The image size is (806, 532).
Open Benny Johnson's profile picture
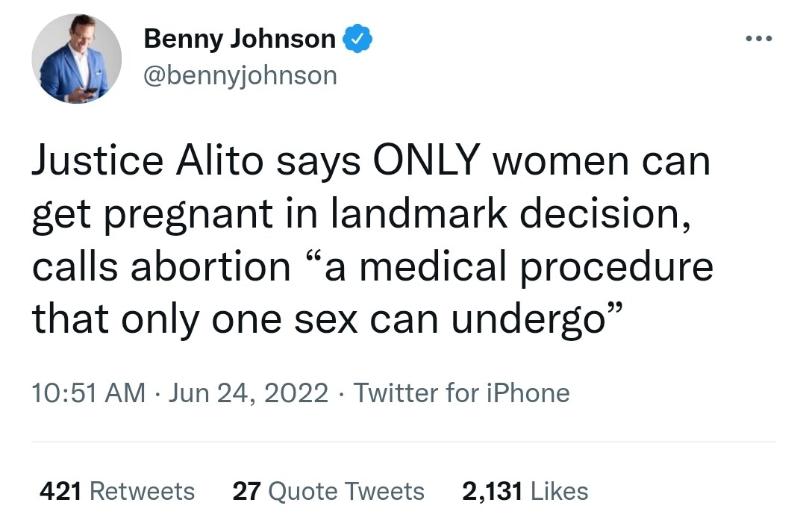coord(76,58)
